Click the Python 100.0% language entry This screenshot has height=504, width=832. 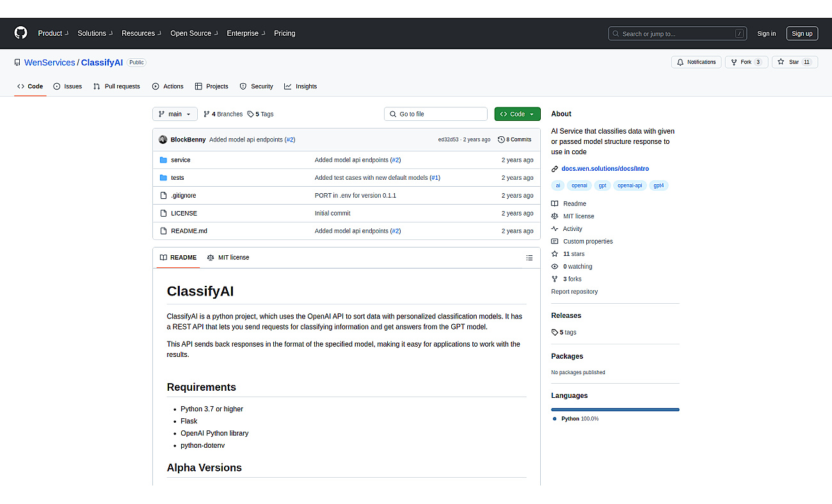(575, 419)
